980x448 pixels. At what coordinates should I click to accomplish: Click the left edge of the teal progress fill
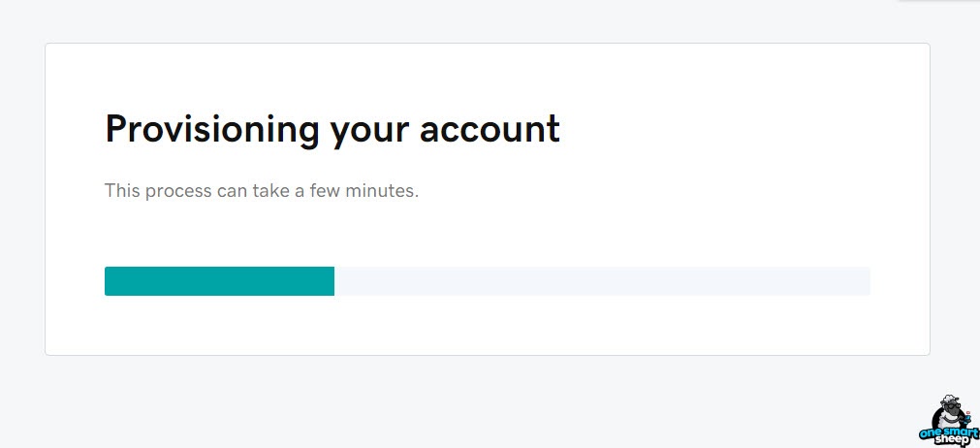coord(107,281)
